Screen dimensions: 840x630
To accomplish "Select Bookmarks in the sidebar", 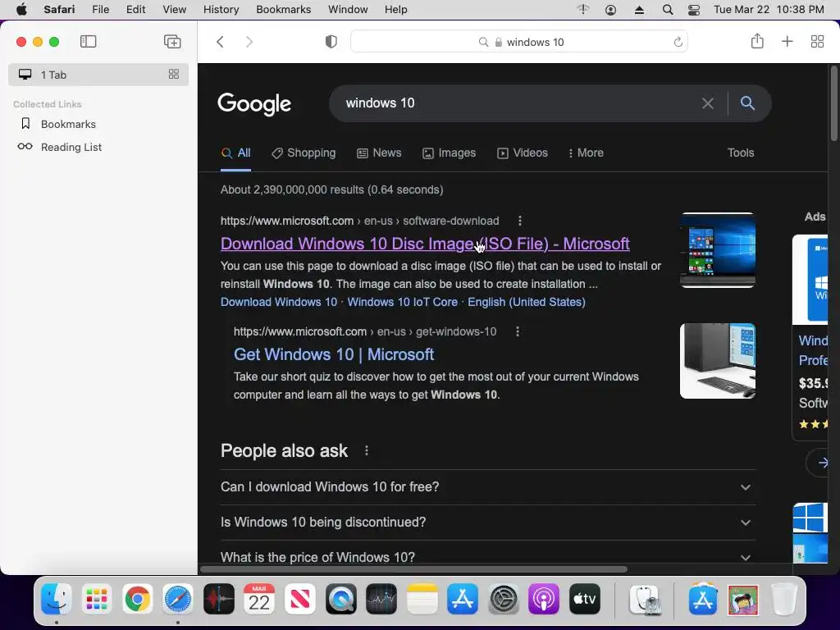I will (x=68, y=125).
